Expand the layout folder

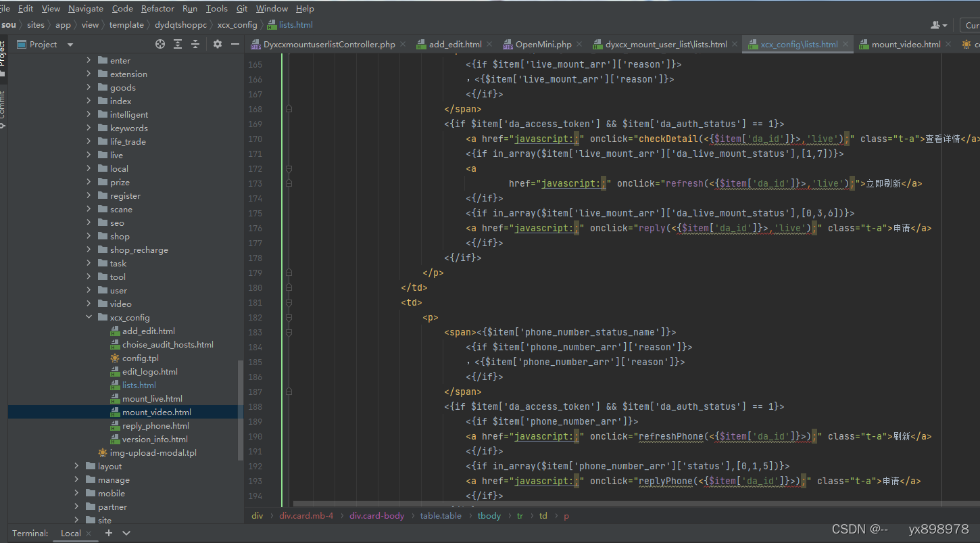pos(76,466)
